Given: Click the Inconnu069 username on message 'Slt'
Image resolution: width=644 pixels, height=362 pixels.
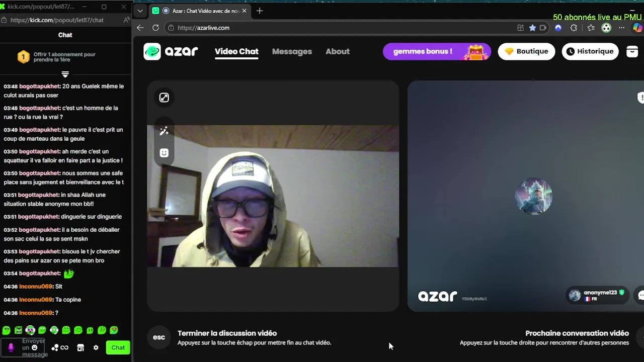Looking at the screenshot, I should coord(36,287).
